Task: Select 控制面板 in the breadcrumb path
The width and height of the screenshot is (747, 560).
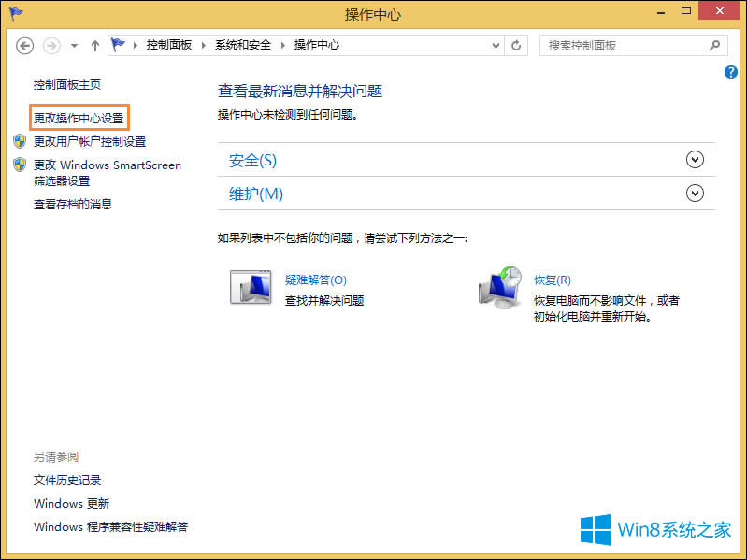Action: coord(168,45)
